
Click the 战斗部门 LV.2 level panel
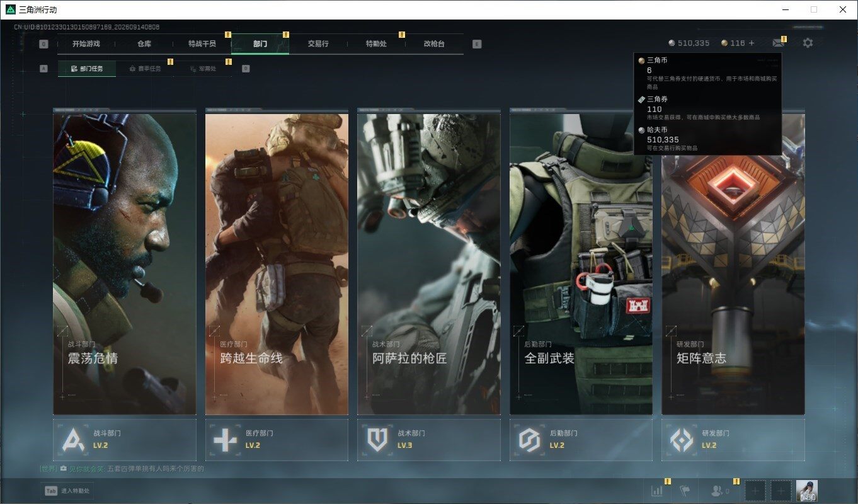pos(125,440)
